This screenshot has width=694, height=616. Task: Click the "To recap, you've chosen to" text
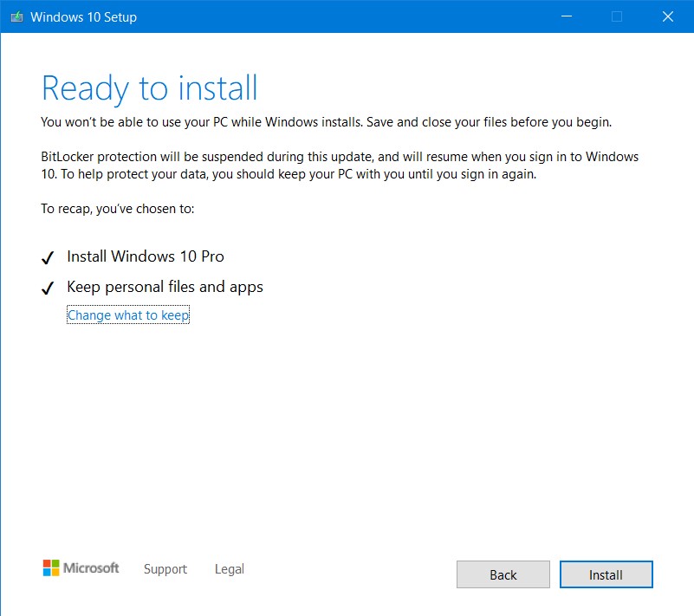point(117,209)
